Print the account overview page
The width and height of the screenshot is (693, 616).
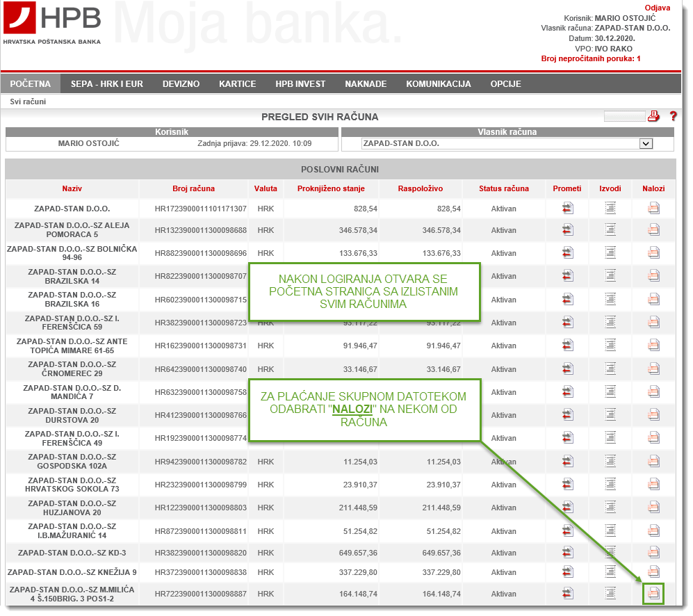coord(653,116)
